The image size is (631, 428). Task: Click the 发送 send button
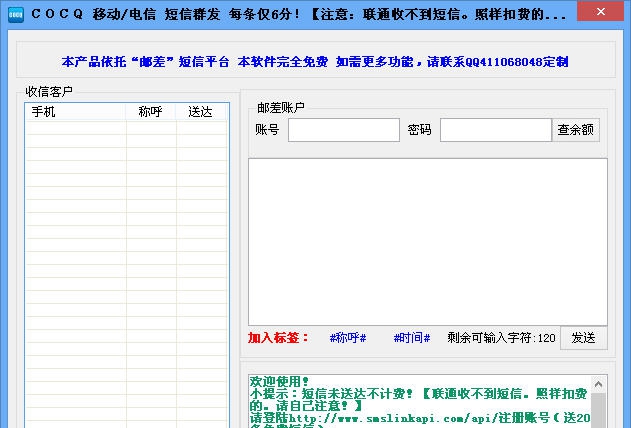point(584,338)
